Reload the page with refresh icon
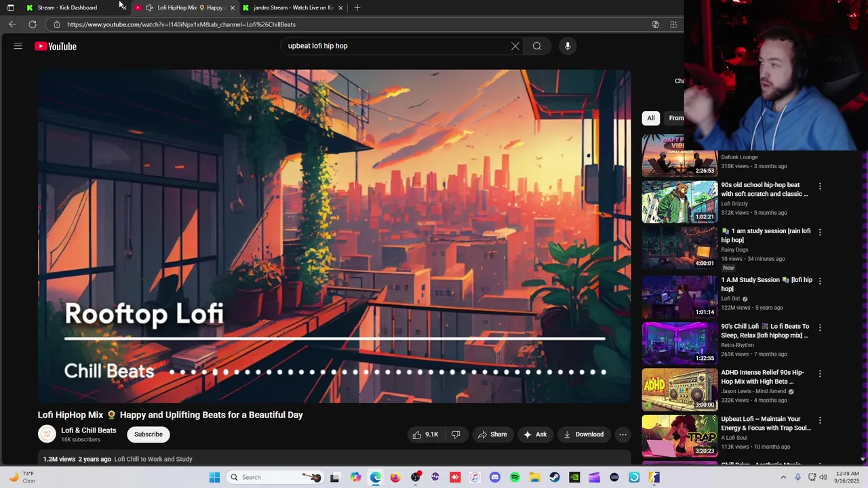Image resolution: width=868 pixels, height=488 pixels. [32, 24]
